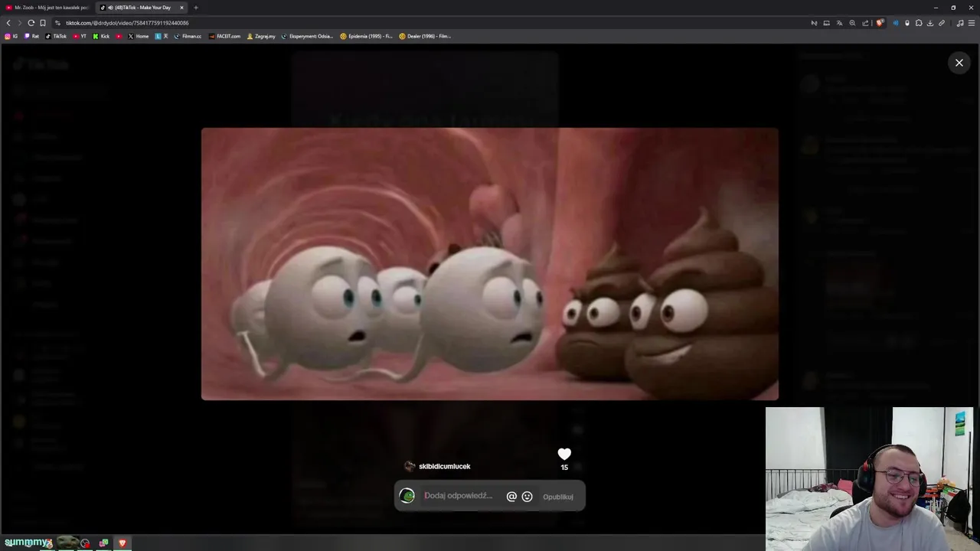Switch to the Mr. Zoob YouTube tab
Image resolution: width=980 pixels, height=551 pixels.
pyautogui.click(x=46, y=8)
